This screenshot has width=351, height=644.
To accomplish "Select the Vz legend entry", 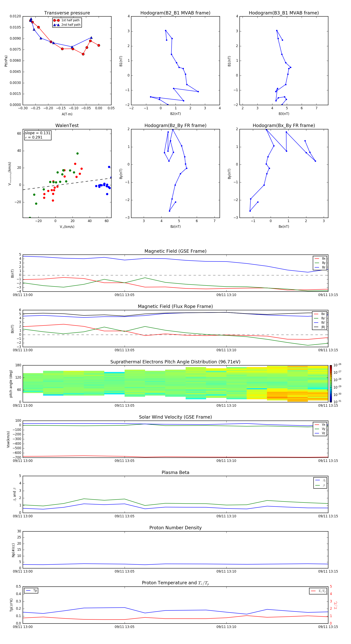I will 320,433.
